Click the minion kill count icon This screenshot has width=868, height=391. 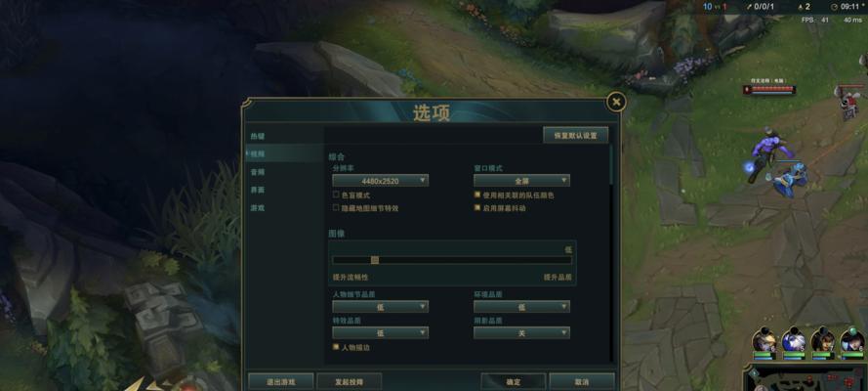[x=798, y=7]
